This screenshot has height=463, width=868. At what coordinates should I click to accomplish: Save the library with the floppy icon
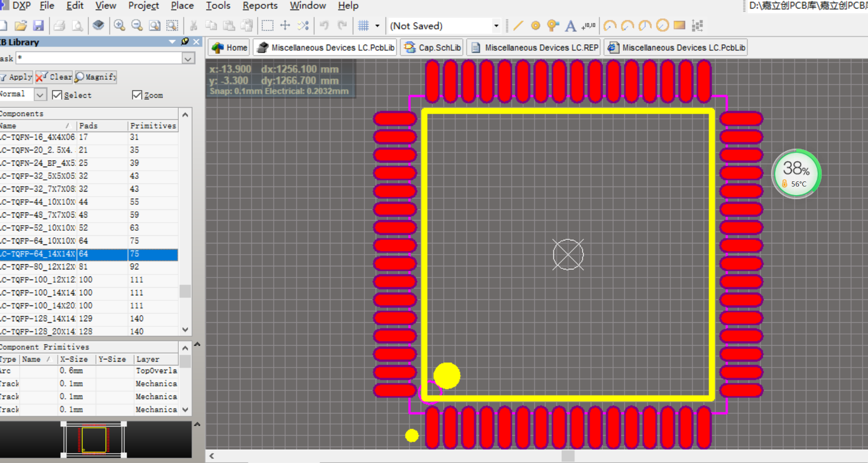[38, 25]
